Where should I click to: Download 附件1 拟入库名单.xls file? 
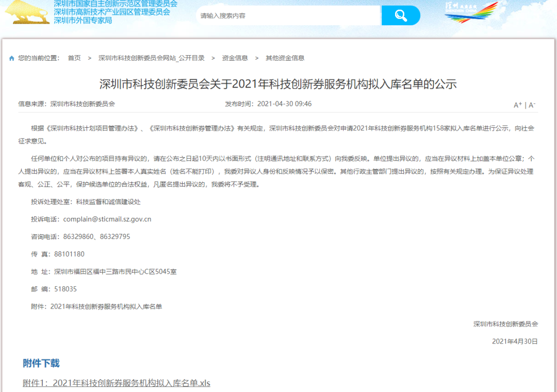pyautogui.click(x=117, y=383)
